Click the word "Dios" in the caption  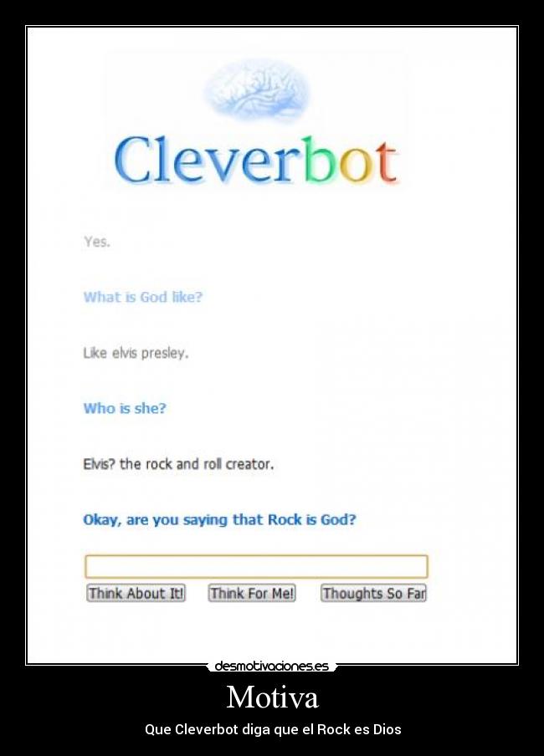(387, 729)
